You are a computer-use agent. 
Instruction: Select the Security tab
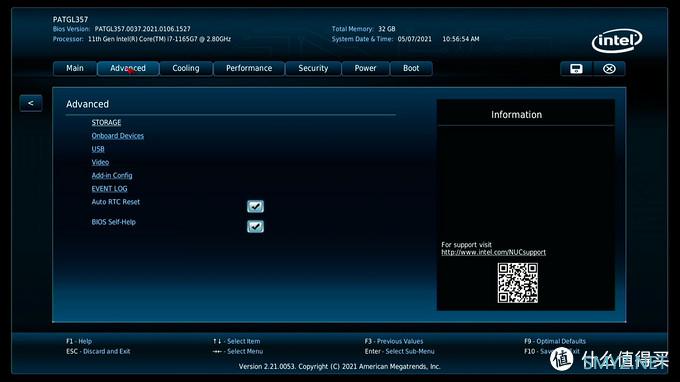tap(313, 69)
